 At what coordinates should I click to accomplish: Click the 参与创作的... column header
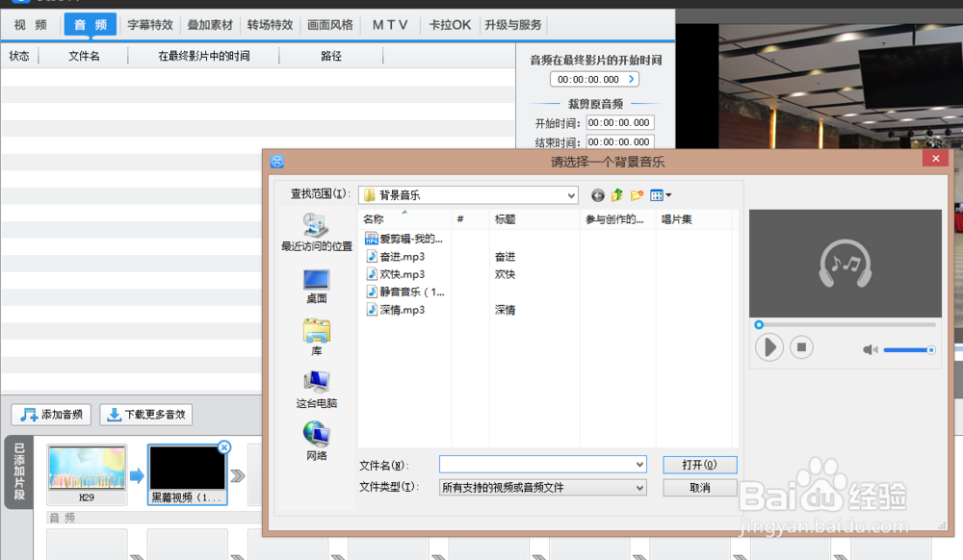[617, 219]
